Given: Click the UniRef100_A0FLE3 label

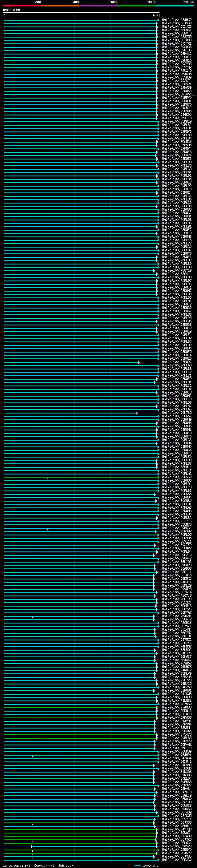Looking at the screenshot, I should click(177, 399).
